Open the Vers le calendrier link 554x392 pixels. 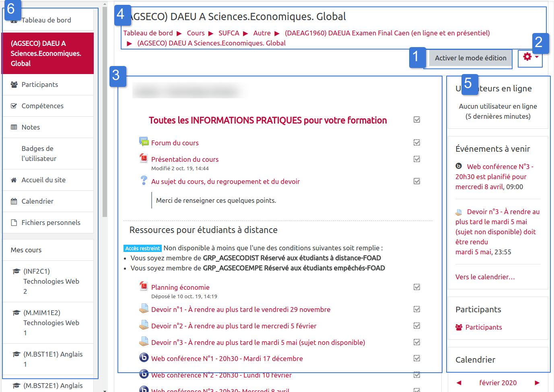point(485,277)
